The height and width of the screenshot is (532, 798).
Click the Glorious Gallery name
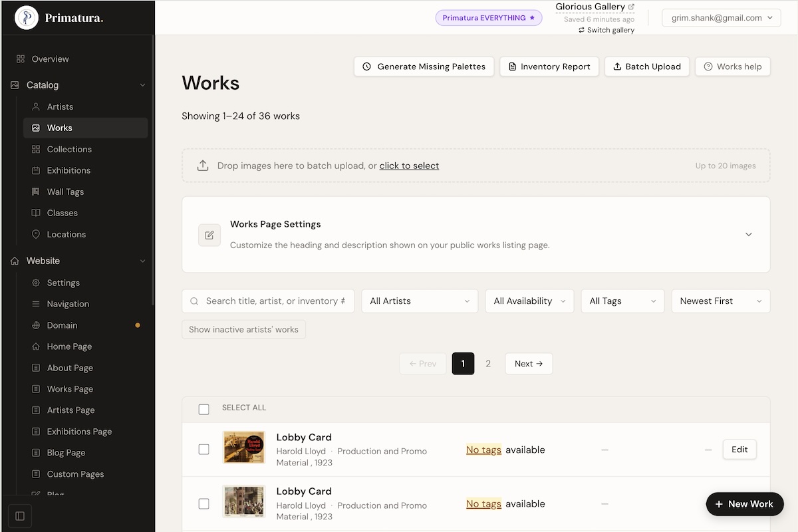coord(591,7)
